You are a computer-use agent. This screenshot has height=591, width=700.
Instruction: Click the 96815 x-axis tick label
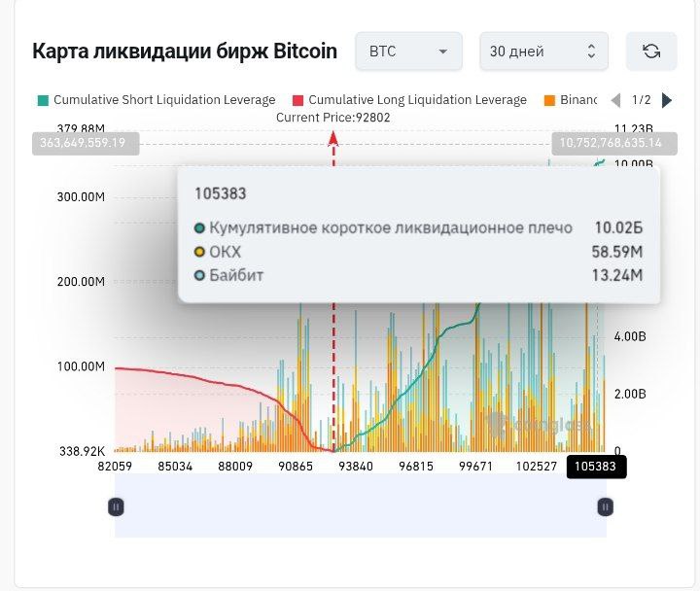(416, 467)
